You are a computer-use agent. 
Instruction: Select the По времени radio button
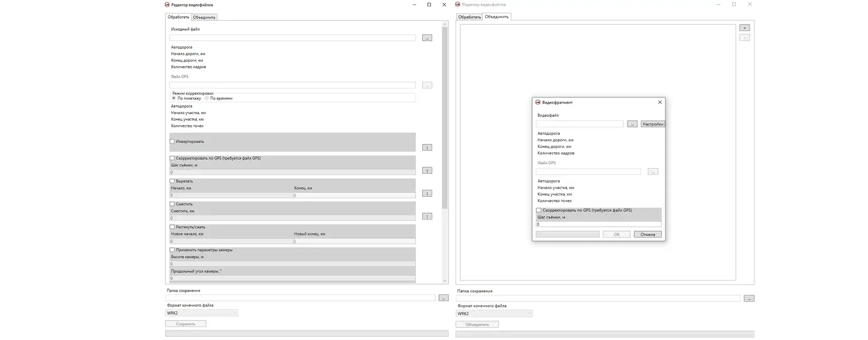[x=207, y=98]
